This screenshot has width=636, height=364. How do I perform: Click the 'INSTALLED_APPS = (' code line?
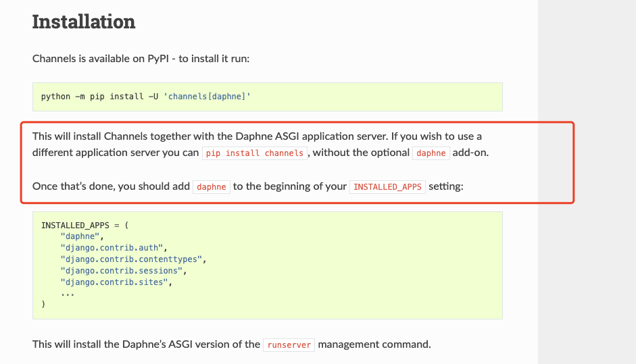click(x=80, y=225)
